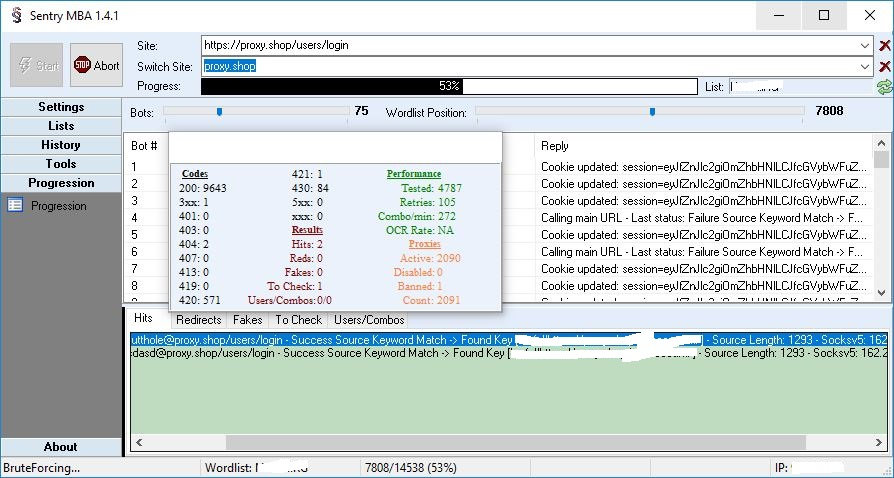Screen dimensions: 894x478
Task: Select the highlighted first hit row
Action: tap(509, 340)
